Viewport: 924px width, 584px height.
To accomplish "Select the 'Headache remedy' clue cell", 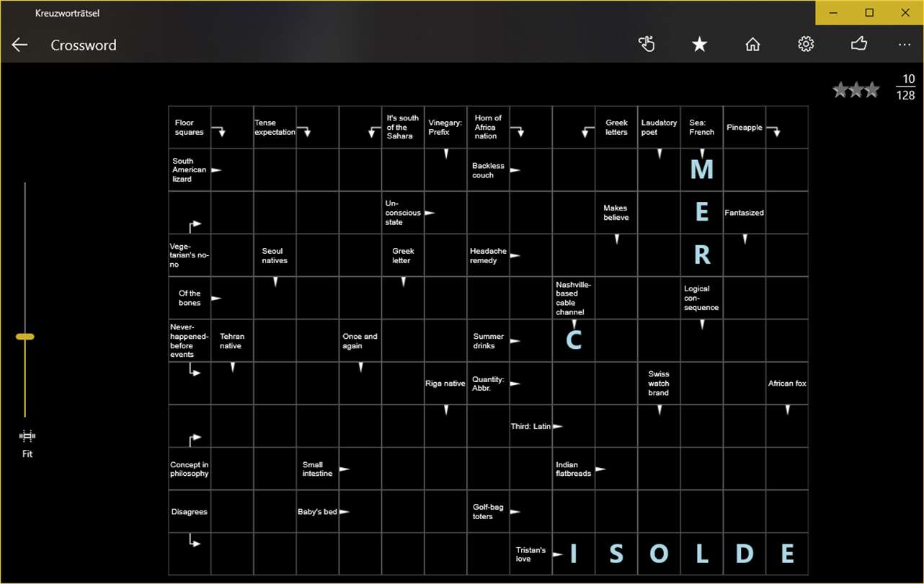I will [488, 255].
